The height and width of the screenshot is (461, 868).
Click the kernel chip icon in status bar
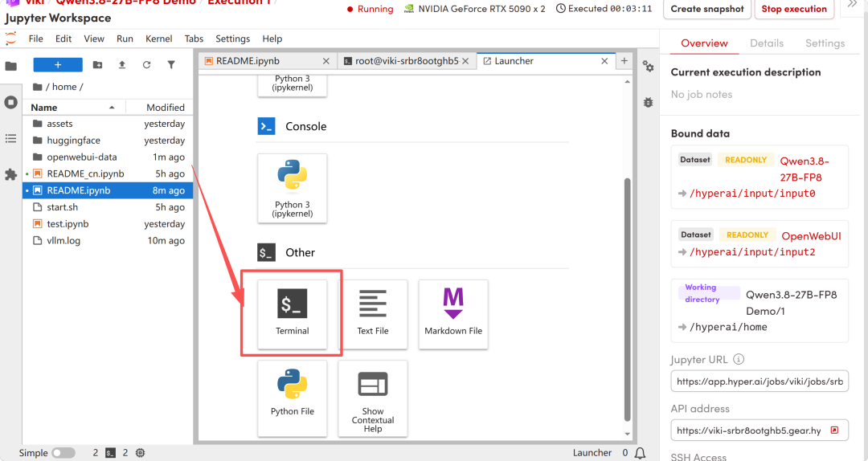(141, 453)
